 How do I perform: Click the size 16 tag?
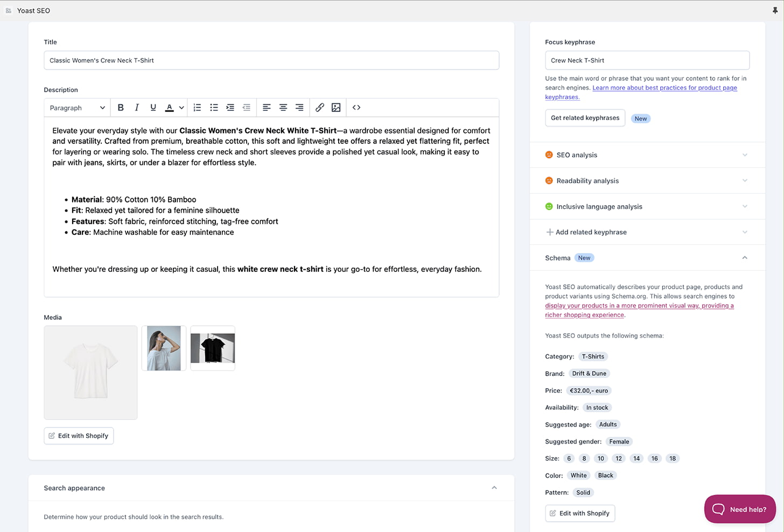coord(655,459)
